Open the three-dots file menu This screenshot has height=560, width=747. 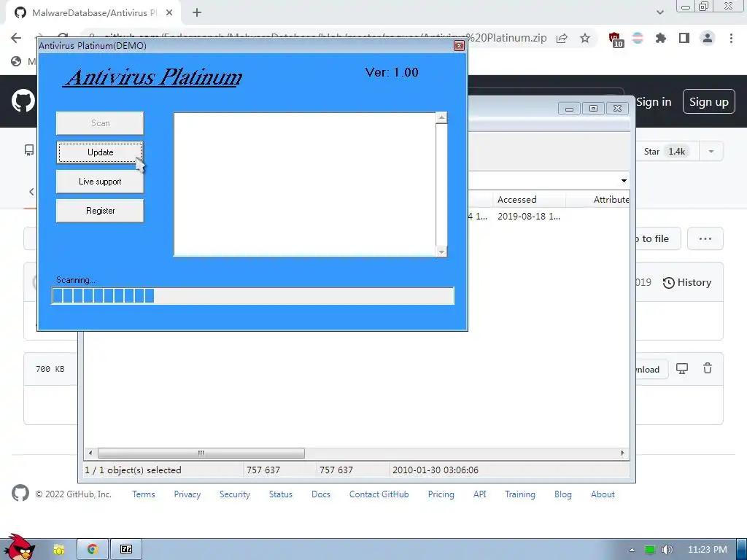(x=705, y=238)
